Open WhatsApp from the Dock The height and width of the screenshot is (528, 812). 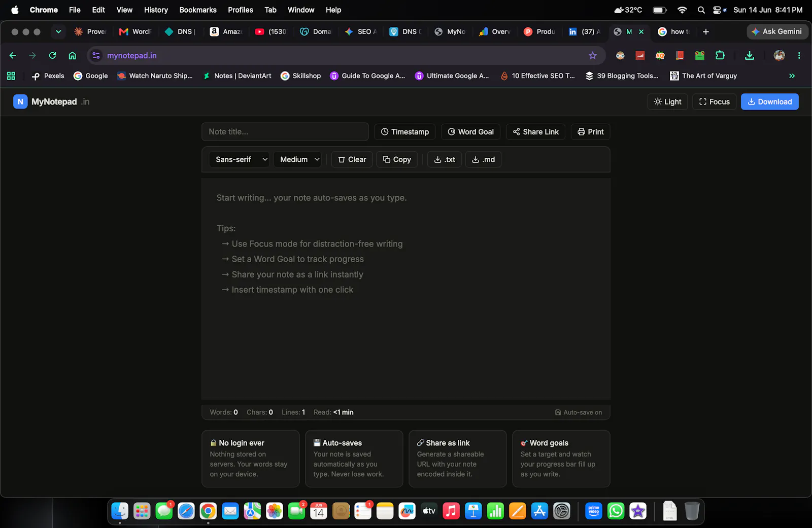click(x=616, y=511)
